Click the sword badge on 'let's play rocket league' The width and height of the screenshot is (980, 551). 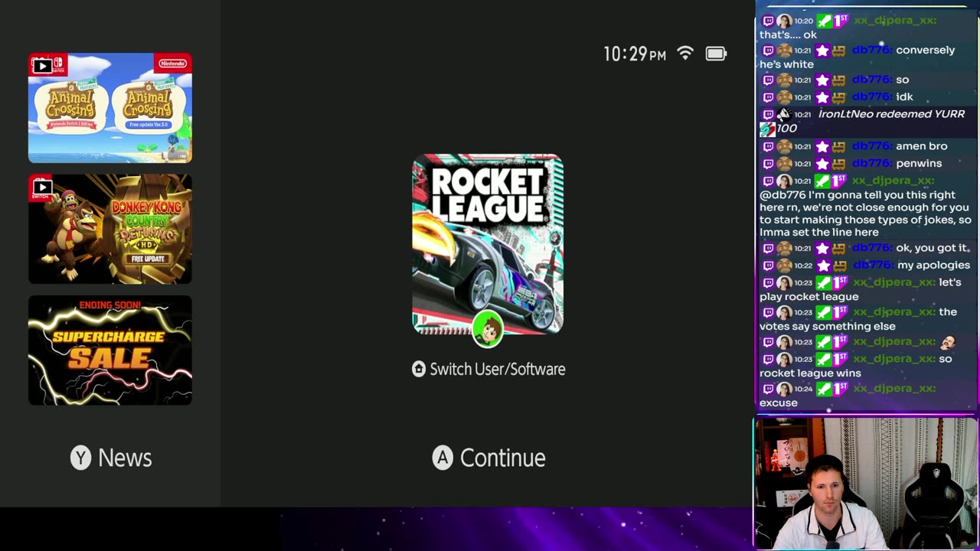[823, 282]
